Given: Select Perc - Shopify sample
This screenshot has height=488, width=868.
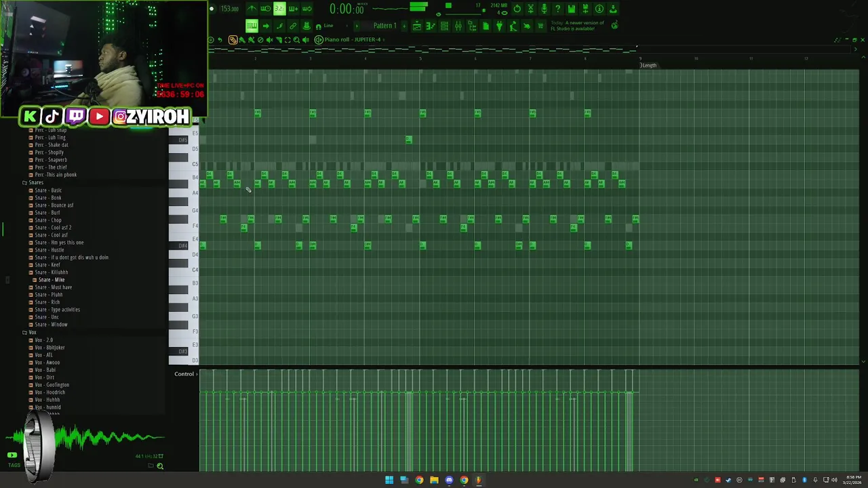Looking at the screenshot, I should point(49,152).
